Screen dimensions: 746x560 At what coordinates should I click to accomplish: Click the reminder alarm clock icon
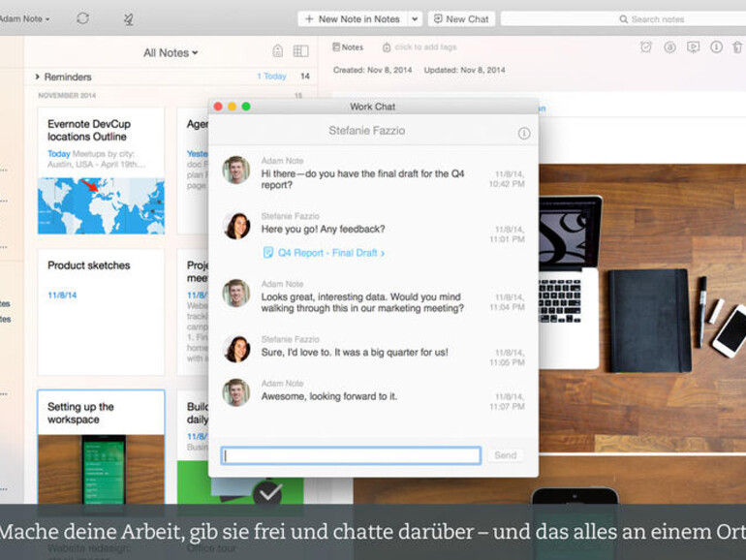(645, 47)
